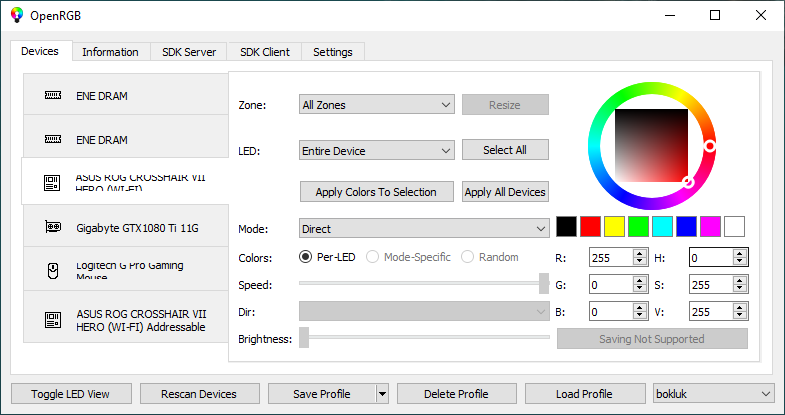785x415 pixels.
Task: Click Apply All Devices button
Action: point(505,192)
